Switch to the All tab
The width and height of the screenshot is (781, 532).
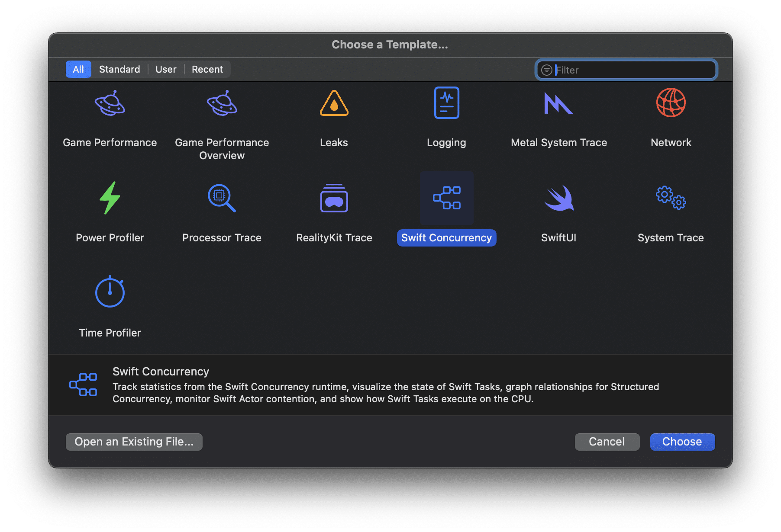(x=78, y=69)
